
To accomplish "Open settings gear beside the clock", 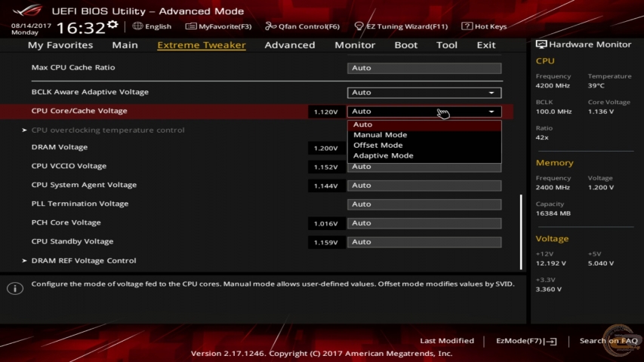I will 112,25.
